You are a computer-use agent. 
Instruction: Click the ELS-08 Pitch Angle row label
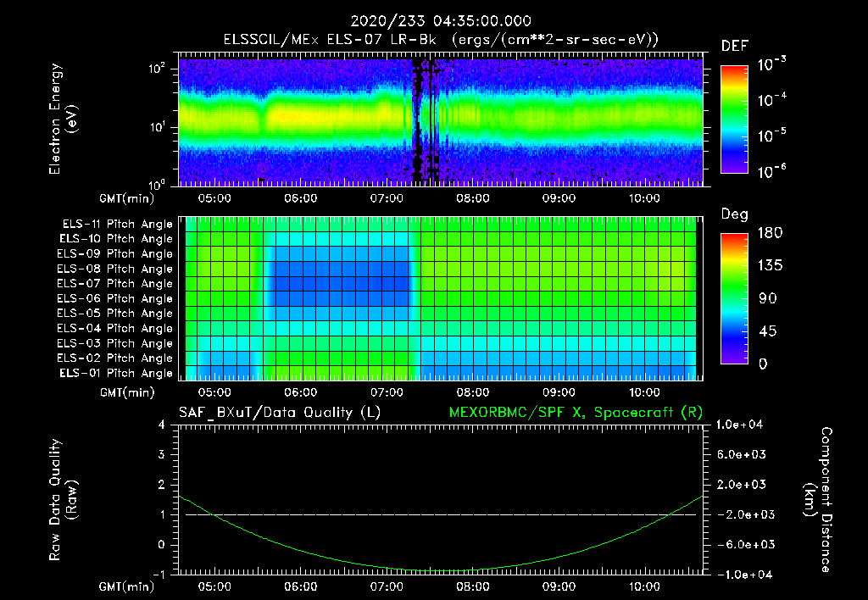coord(115,269)
